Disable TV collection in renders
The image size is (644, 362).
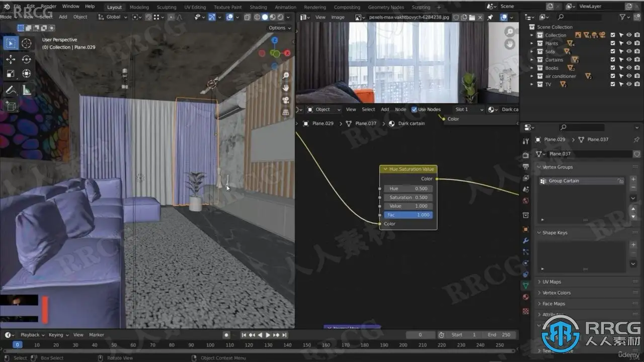click(637, 84)
